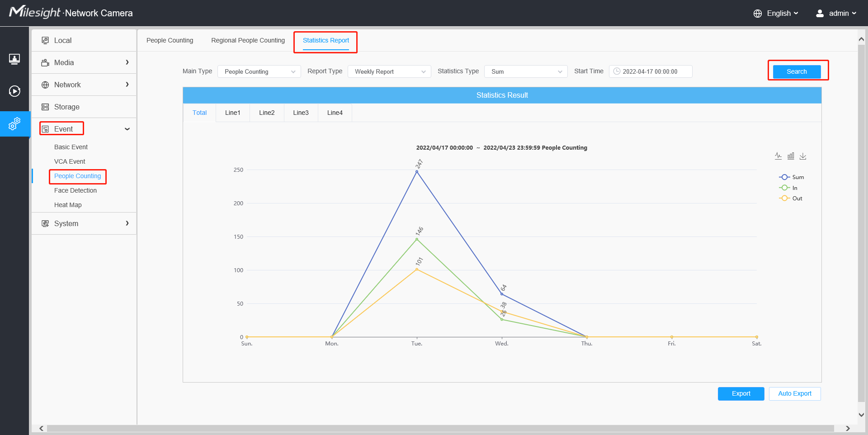Open the English language dropdown
This screenshot has height=435, width=868.
coord(783,14)
